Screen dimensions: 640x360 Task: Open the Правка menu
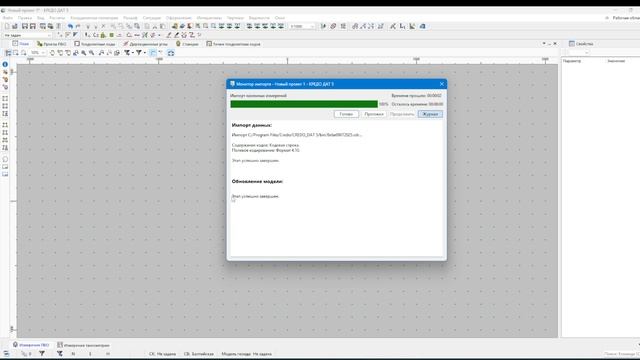point(24,18)
